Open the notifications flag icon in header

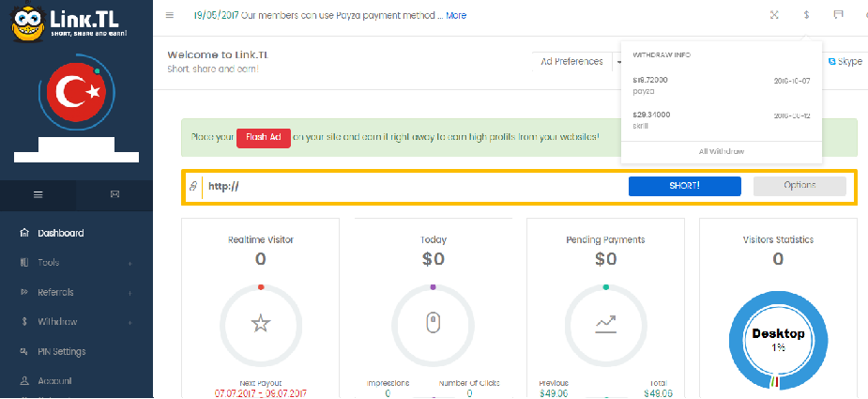point(839,15)
